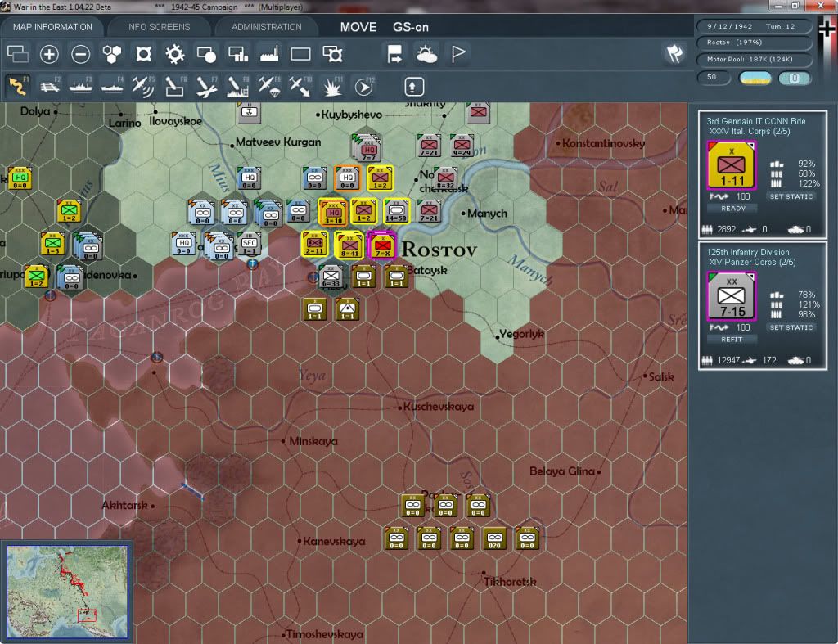Select the 3rd Gennaio 1-11 unit counter
This screenshot has width=838, height=644.
click(x=731, y=165)
